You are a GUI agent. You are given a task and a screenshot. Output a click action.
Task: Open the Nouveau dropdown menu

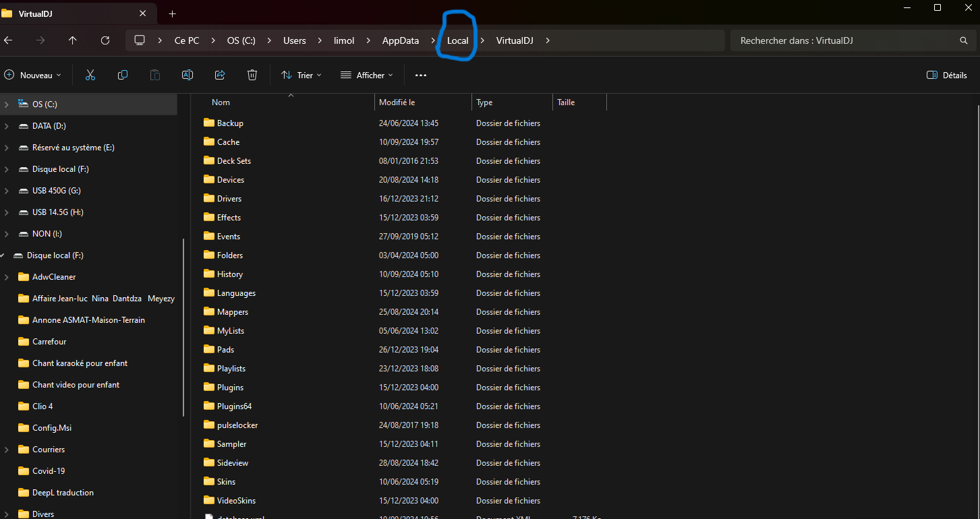(x=33, y=75)
